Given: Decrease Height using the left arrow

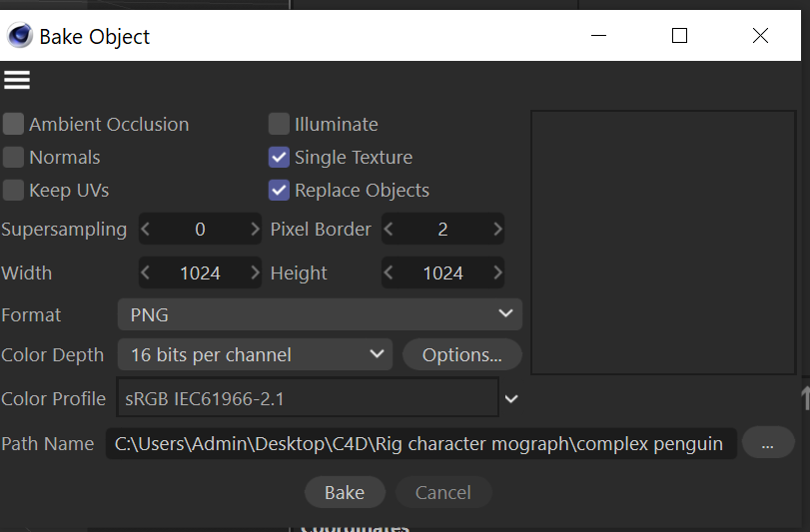Looking at the screenshot, I should pyautogui.click(x=389, y=273).
